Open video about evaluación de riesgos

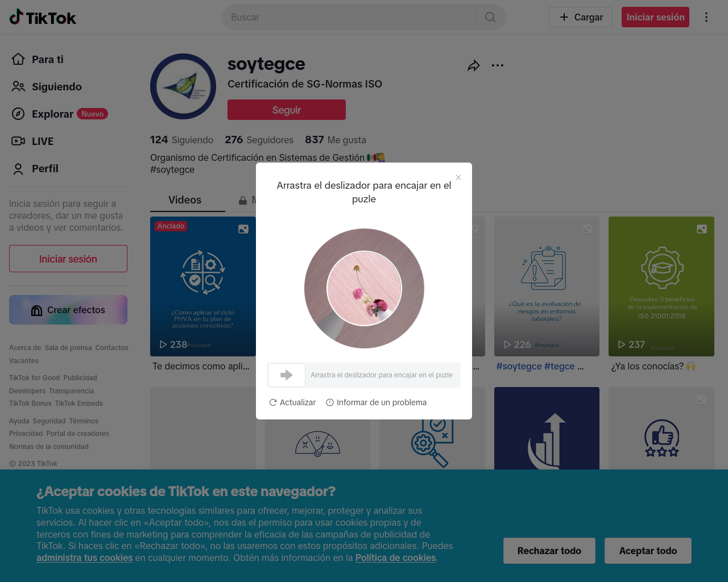(x=547, y=286)
